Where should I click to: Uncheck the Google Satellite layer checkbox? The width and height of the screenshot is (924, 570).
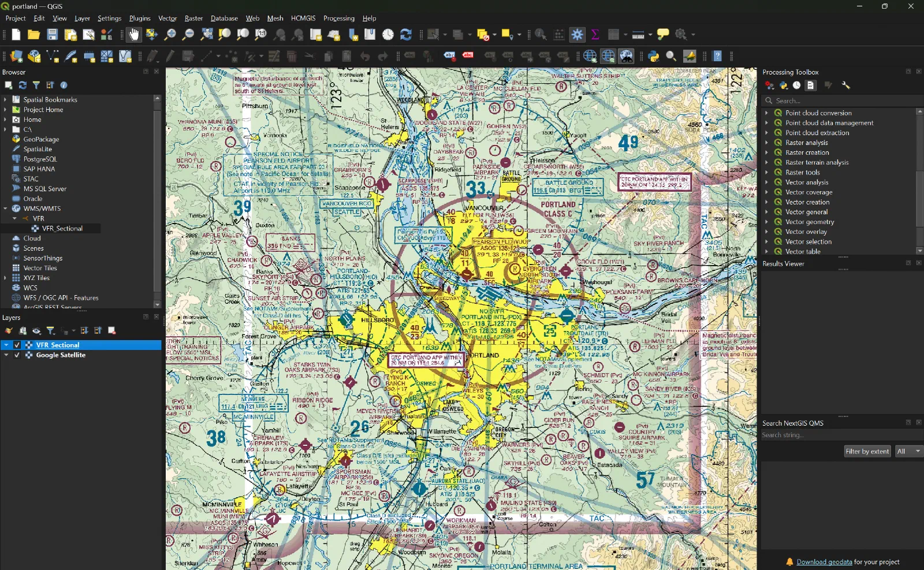pyautogui.click(x=17, y=355)
